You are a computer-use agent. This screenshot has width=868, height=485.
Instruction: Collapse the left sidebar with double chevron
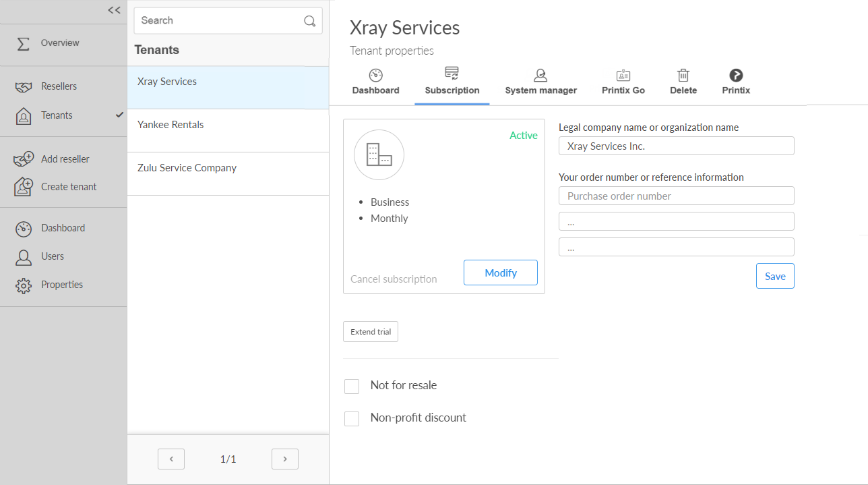[114, 10]
